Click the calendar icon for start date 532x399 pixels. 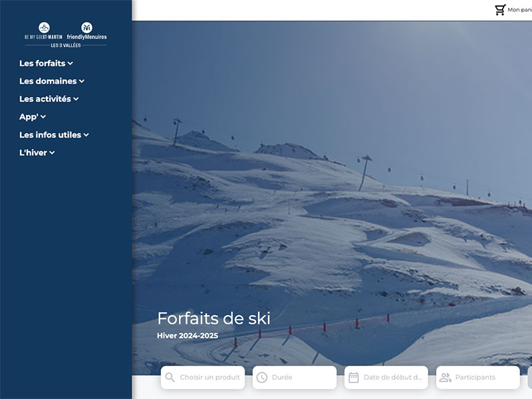354,378
